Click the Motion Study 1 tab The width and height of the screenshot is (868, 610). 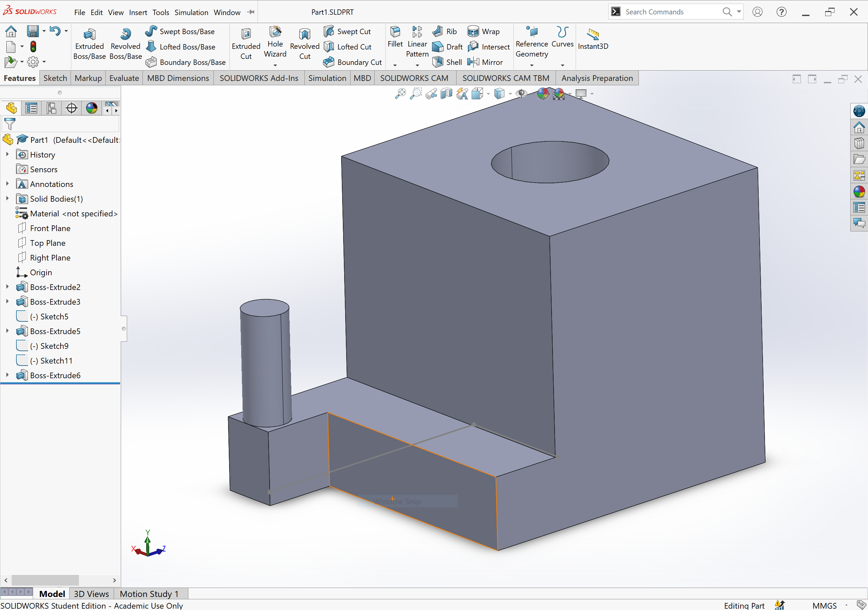click(149, 594)
